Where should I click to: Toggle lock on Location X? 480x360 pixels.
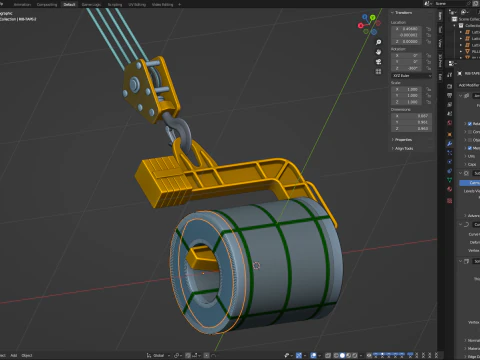click(x=429, y=29)
